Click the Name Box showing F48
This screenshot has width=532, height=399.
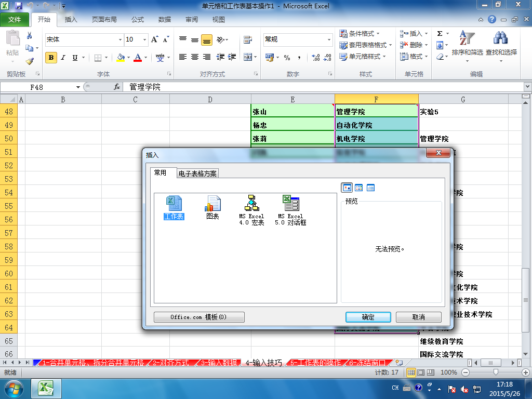37,87
